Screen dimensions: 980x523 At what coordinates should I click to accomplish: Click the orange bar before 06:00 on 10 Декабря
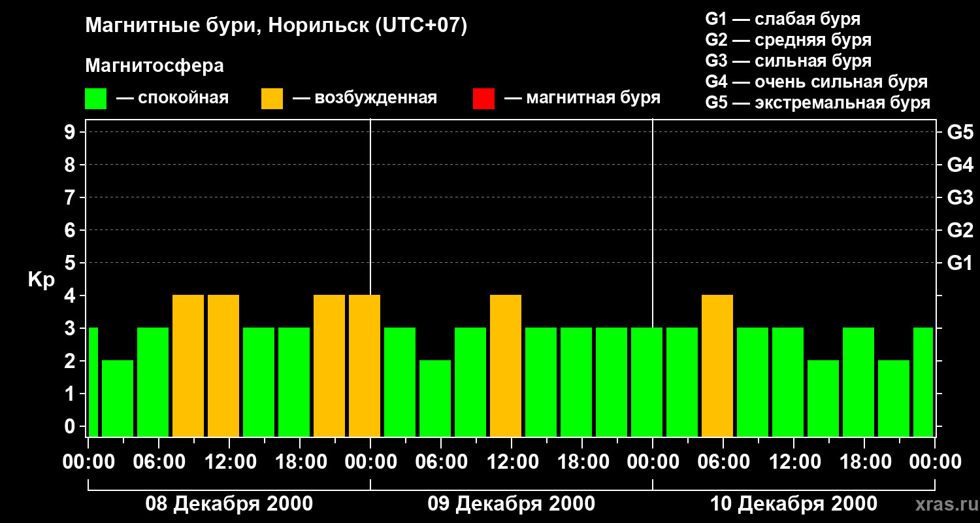[x=717, y=365]
